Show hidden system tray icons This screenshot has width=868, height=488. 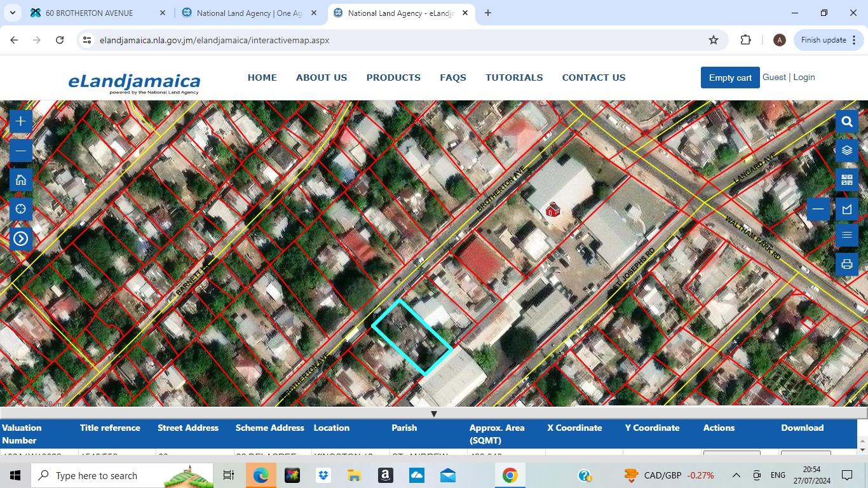coord(736,475)
